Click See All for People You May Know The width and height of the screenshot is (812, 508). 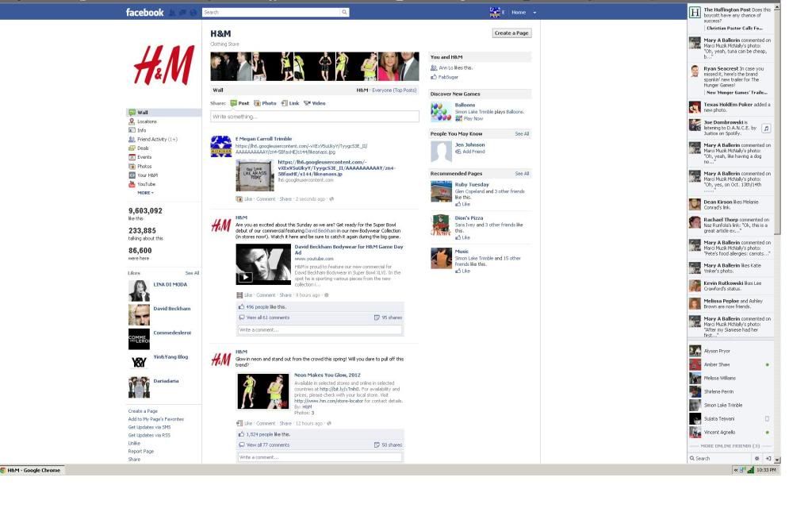[522, 133]
